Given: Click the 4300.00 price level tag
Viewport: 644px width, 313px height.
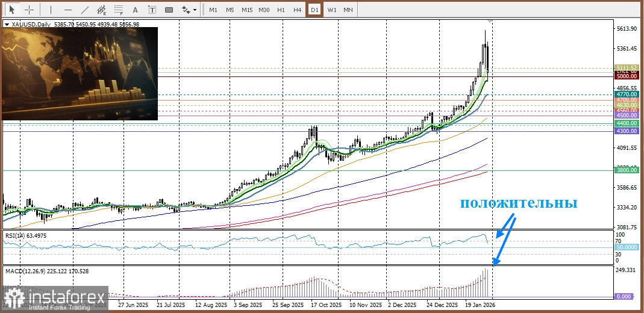Looking at the screenshot, I should [x=627, y=131].
